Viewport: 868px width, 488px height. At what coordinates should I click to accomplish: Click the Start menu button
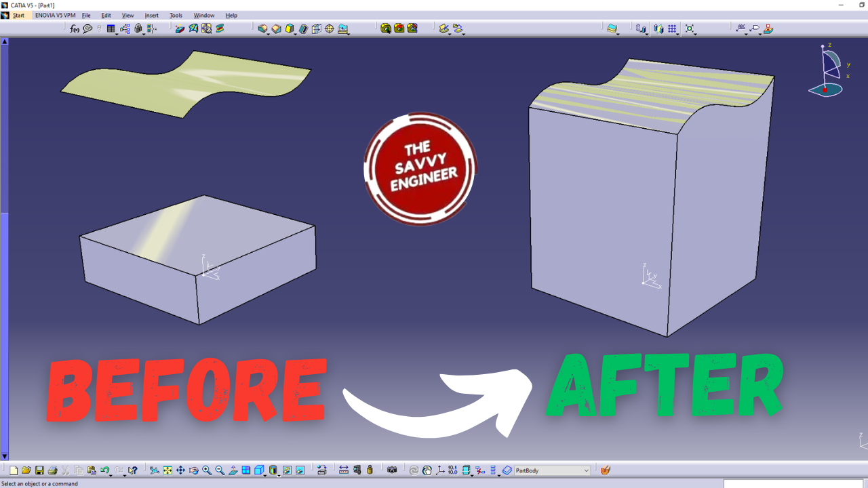[18, 16]
